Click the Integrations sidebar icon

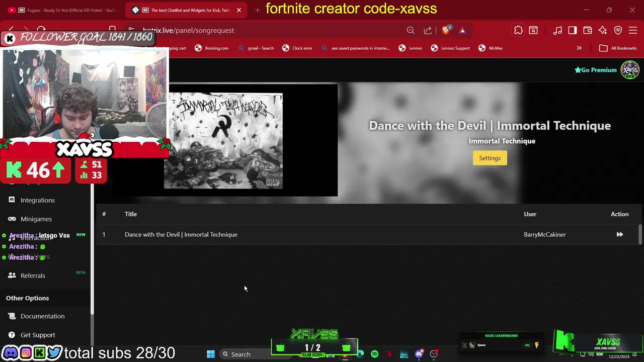(12, 200)
